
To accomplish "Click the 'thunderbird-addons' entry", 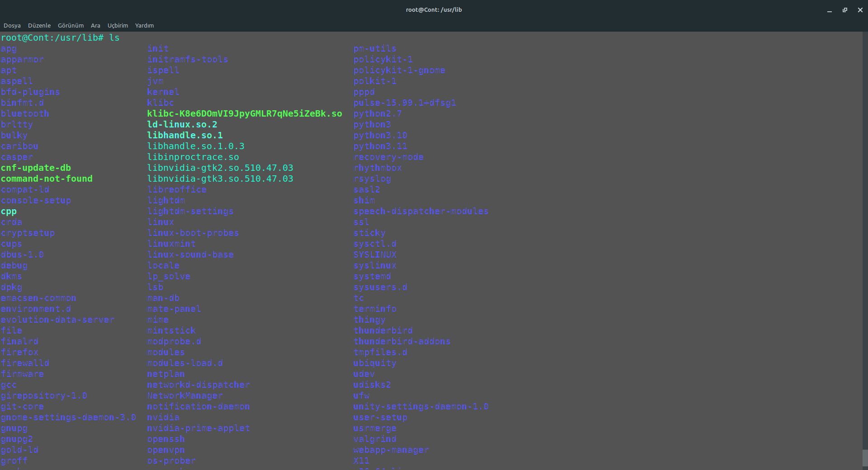I will click(402, 342).
